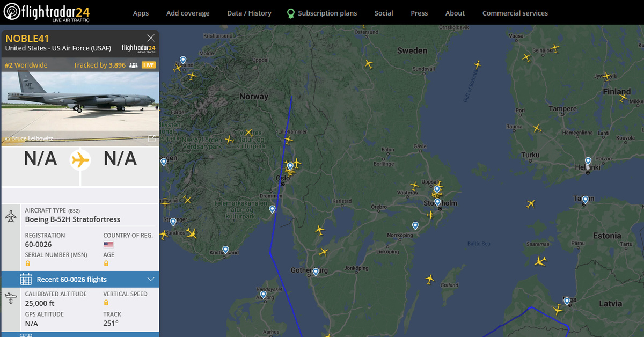Select airplane near Östersund
Image resolution: width=644 pixels, height=337 pixels.
(368, 64)
